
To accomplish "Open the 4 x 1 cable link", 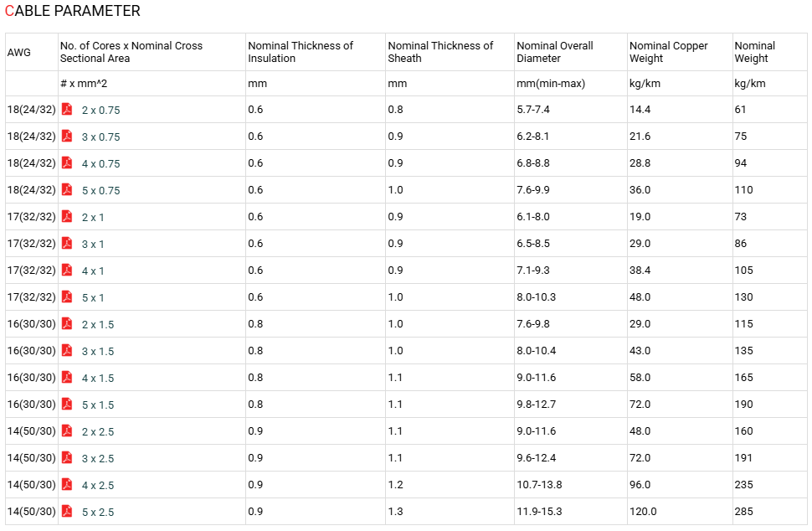I will point(93,271).
